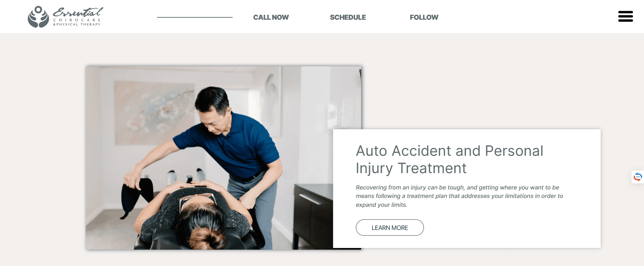Image resolution: width=644 pixels, height=266 pixels.
Task: Select the FOLLOW menu item
Action: [424, 17]
